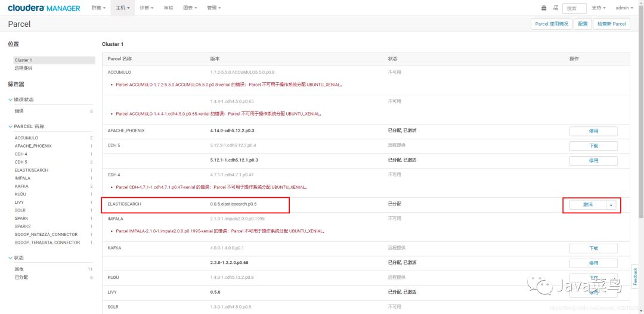Viewport: 644px width, 314px height.
Task: Open the 群集 dropdown menu
Action: (x=98, y=8)
